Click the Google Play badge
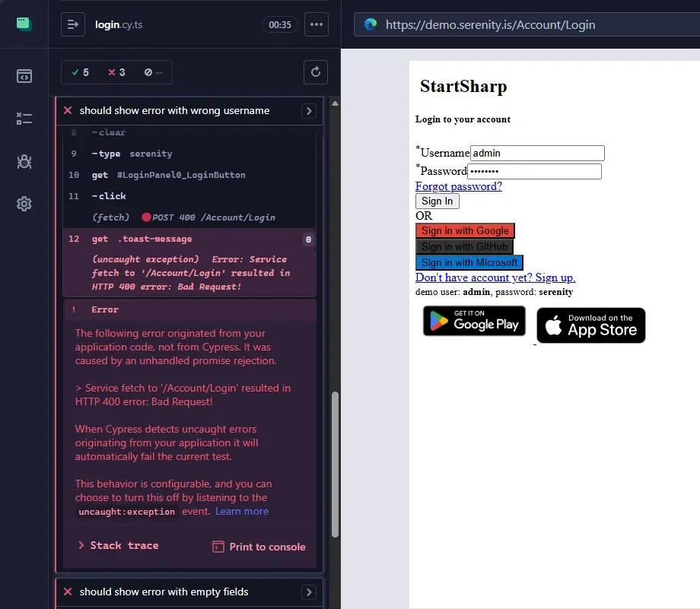 point(474,321)
